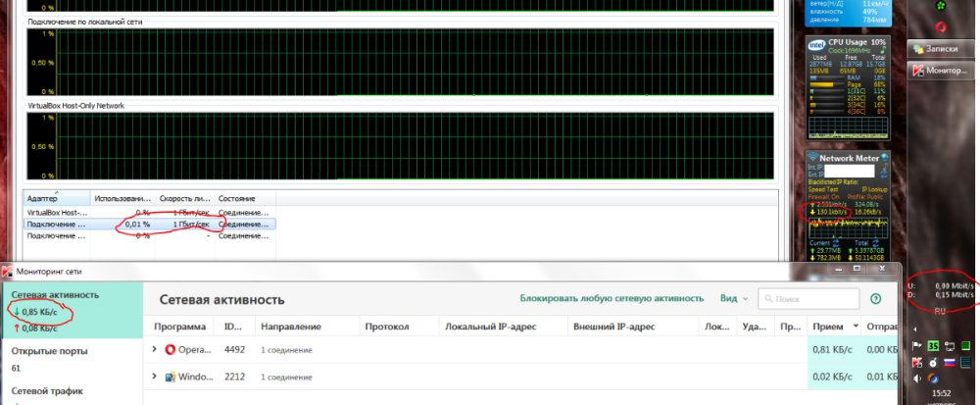Click the PID 4492 cell
The height and width of the screenshot is (405, 980).
click(x=234, y=350)
